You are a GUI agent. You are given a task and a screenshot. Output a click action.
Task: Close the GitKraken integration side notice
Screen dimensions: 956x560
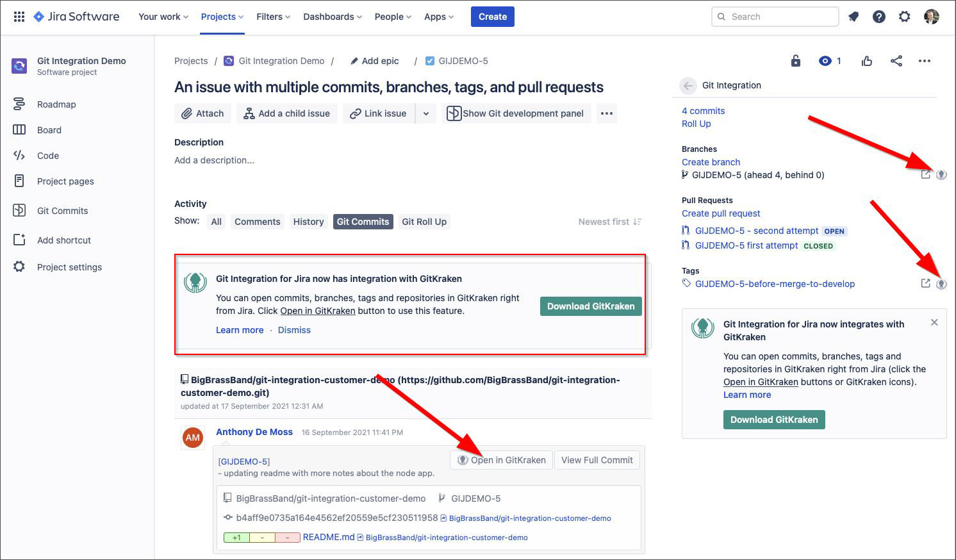934,322
